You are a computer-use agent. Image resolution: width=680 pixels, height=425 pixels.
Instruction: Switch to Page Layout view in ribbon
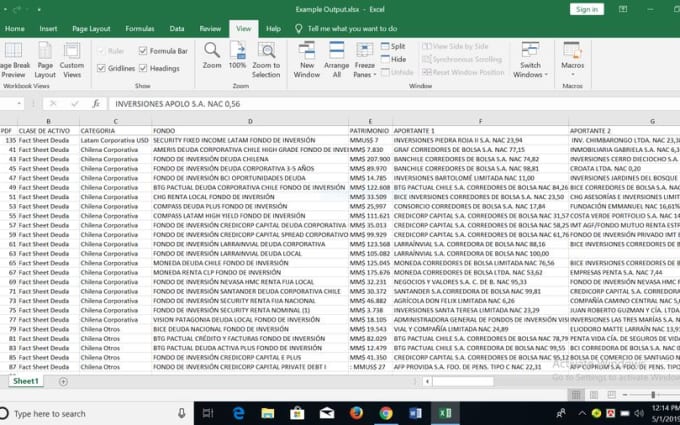coord(45,60)
